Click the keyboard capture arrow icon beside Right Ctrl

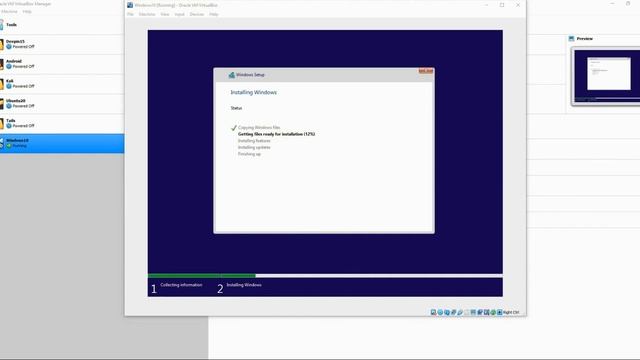[x=499, y=312]
